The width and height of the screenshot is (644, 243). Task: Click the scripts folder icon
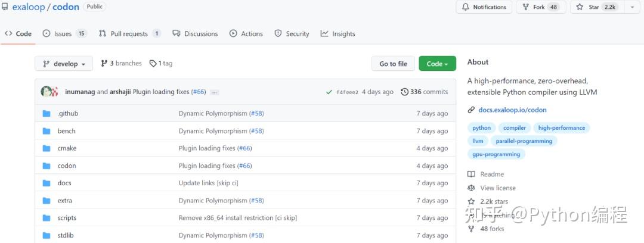47,218
